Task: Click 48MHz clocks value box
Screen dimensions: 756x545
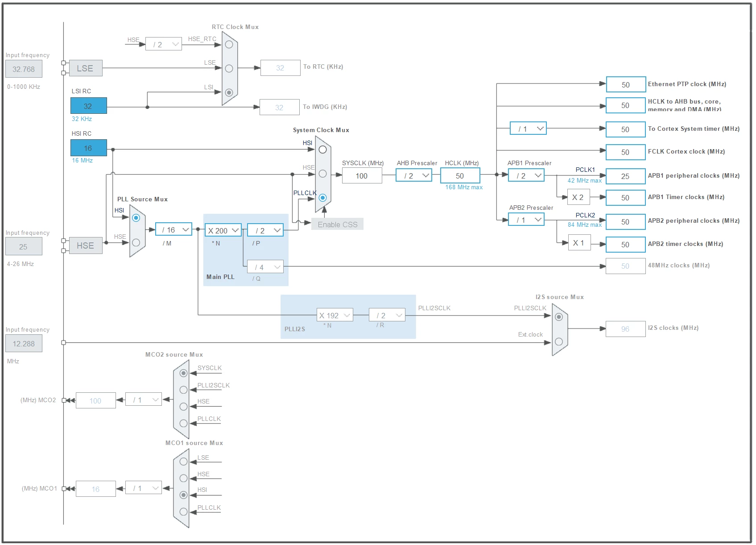Action: 626,266
